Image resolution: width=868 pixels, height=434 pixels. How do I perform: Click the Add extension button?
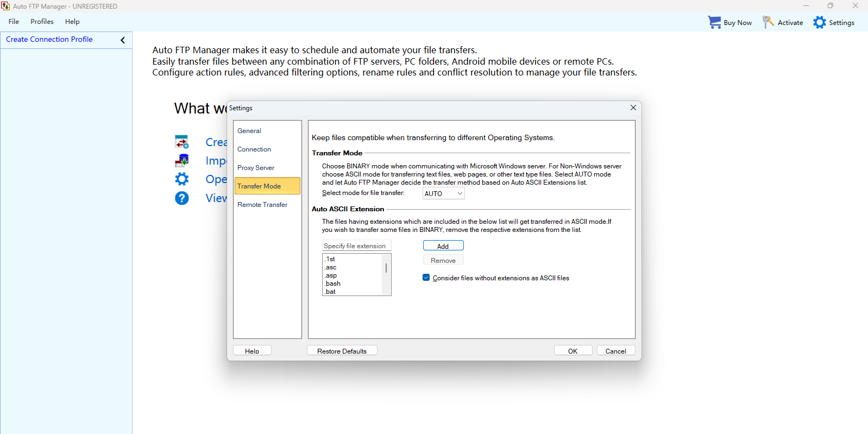(443, 246)
